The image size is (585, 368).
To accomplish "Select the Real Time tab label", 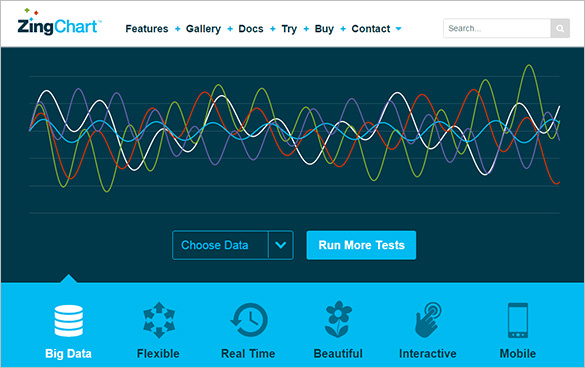I will [x=248, y=353].
